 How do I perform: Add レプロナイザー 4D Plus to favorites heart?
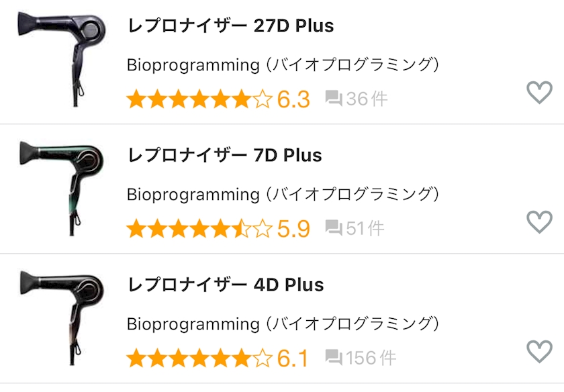tap(540, 351)
